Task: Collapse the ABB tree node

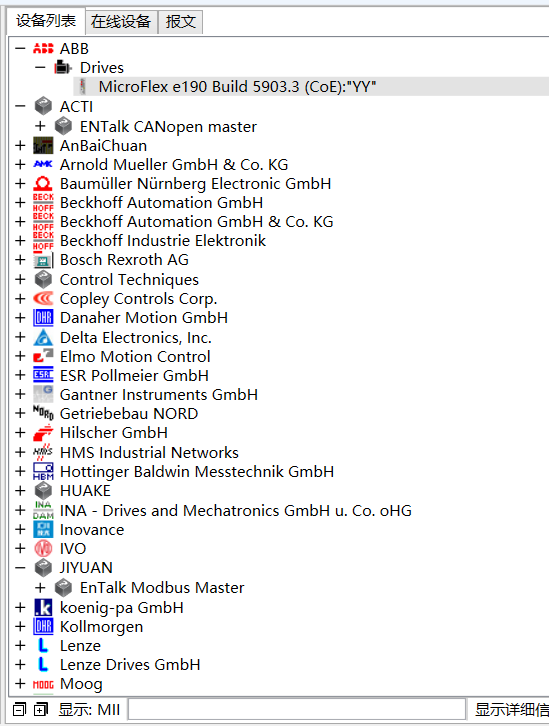Action: pos(20,48)
